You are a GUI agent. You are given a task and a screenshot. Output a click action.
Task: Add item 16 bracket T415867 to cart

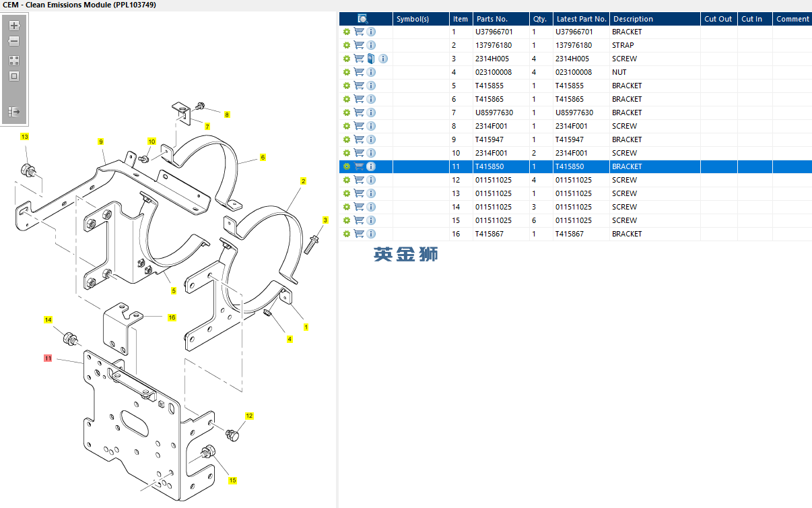pyautogui.click(x=359, y=234)
